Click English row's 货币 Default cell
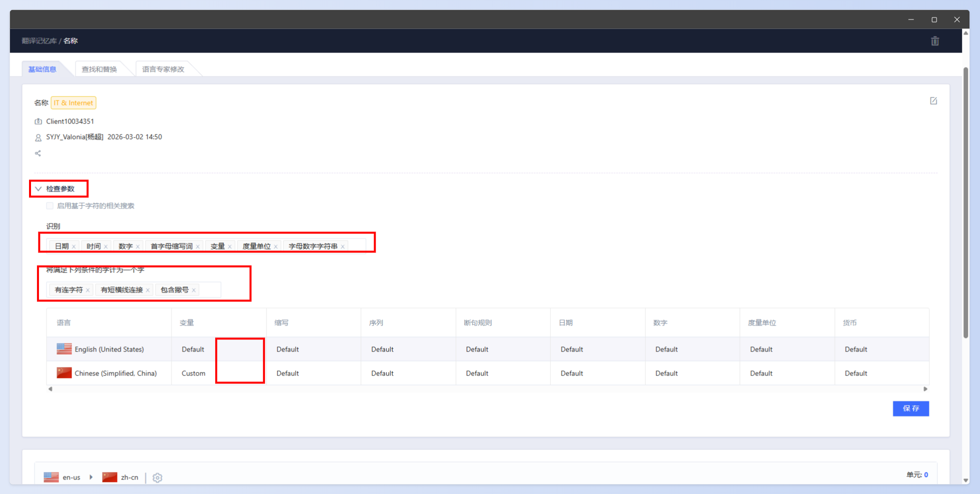Image resolution: width=980 pixels, height=494 pixels. (x=856, y=349)
